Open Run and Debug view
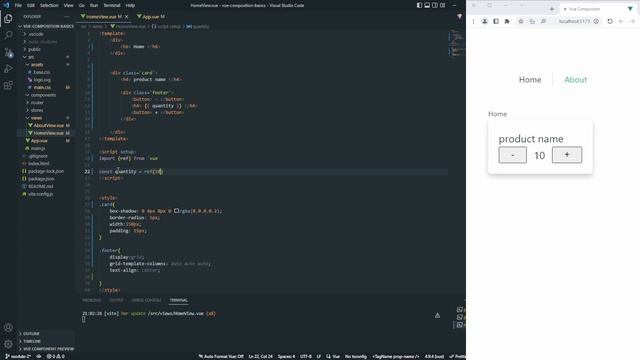The width and height of the screenshot is (640, 360). coord(8,69)
